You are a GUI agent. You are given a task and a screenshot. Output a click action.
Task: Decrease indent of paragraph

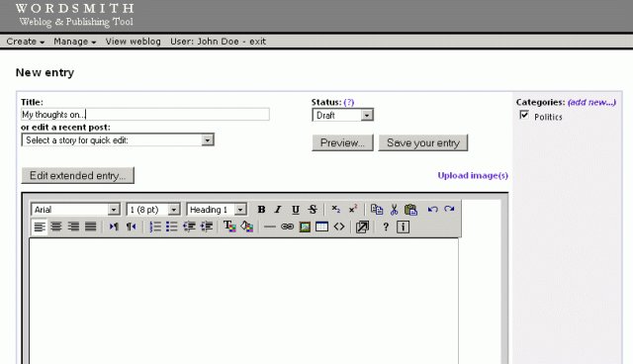[189, 227]
